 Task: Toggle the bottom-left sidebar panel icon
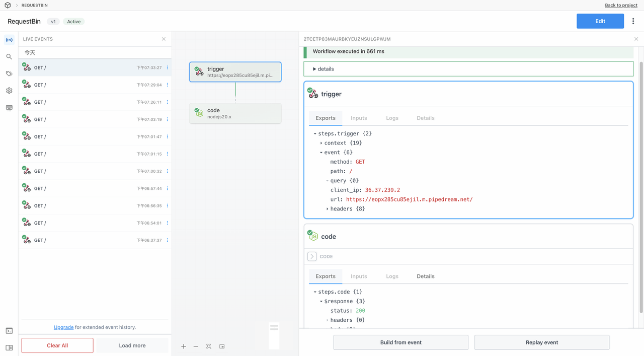coord(9,347)
